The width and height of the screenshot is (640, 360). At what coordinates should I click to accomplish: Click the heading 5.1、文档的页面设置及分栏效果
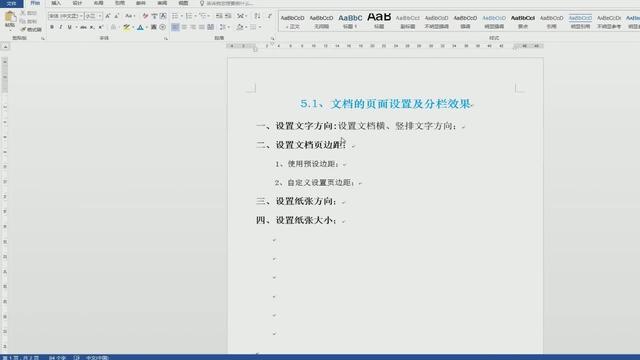tap(386, 104)
